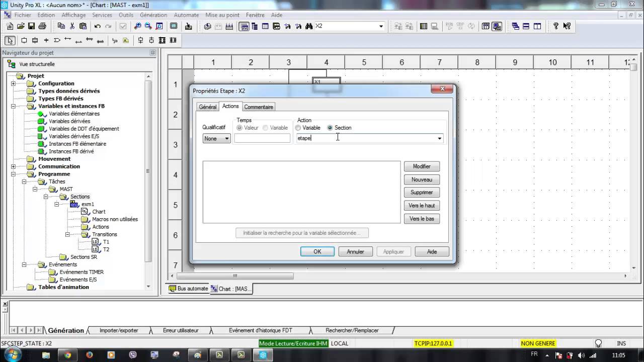
Task: Select the Sections SR tree item
Action: (x=84, y=257)
